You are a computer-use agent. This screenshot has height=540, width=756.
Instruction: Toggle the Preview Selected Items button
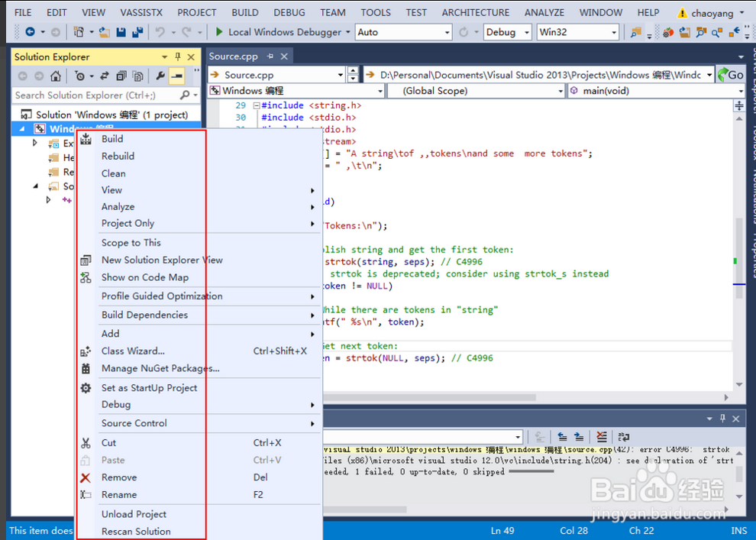[177, 76]
